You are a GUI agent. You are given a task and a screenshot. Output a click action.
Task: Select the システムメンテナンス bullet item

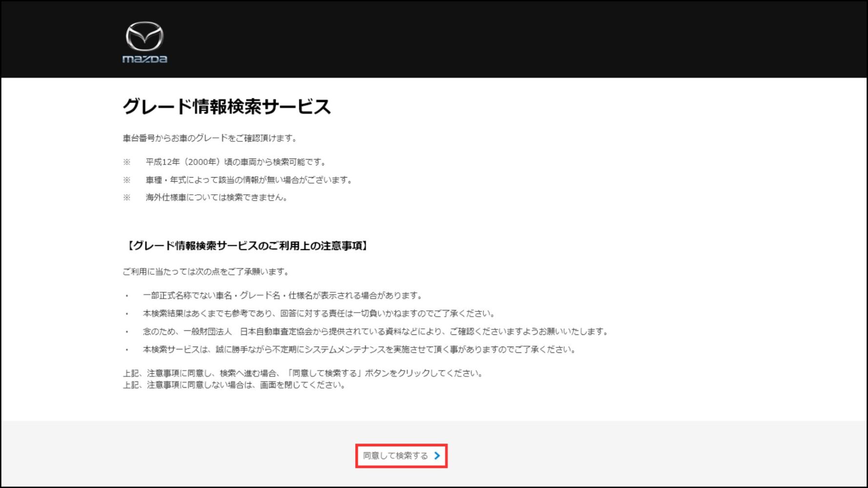click(x=360, y=350)
